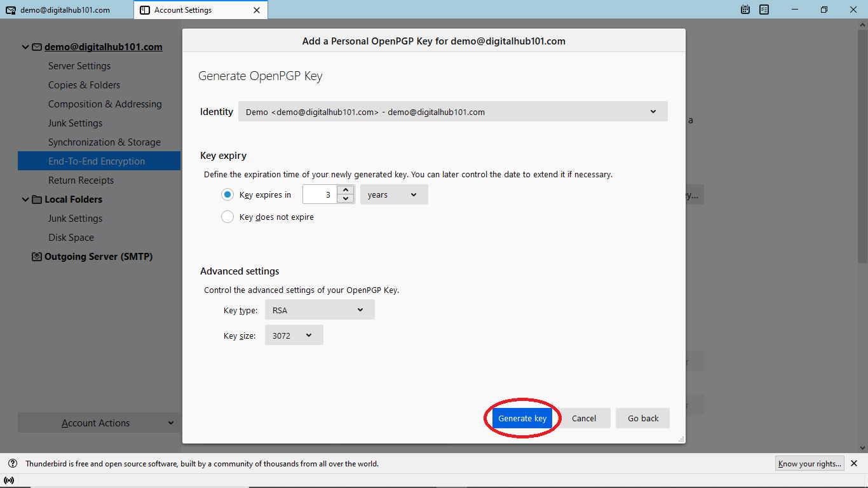Close the Account Settings tab

coord(257,10)
